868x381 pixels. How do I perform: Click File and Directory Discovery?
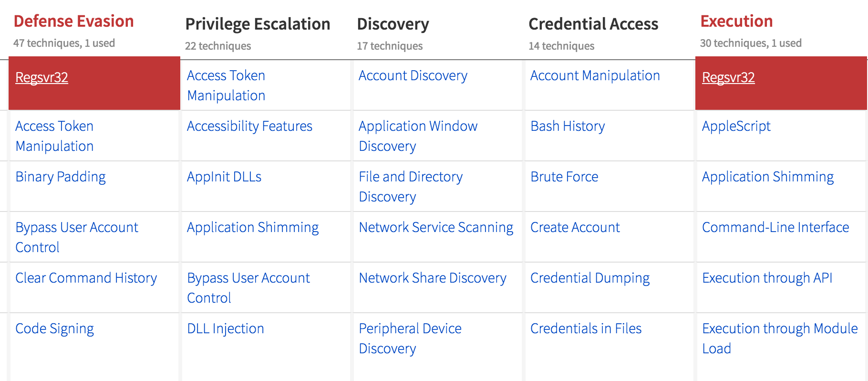click(411, 177)
